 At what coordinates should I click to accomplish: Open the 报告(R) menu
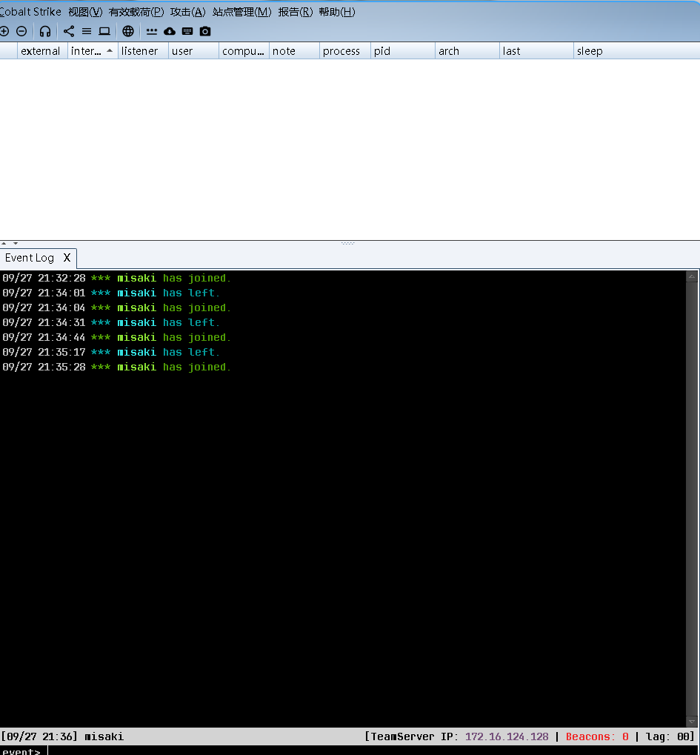coord(295,12)
